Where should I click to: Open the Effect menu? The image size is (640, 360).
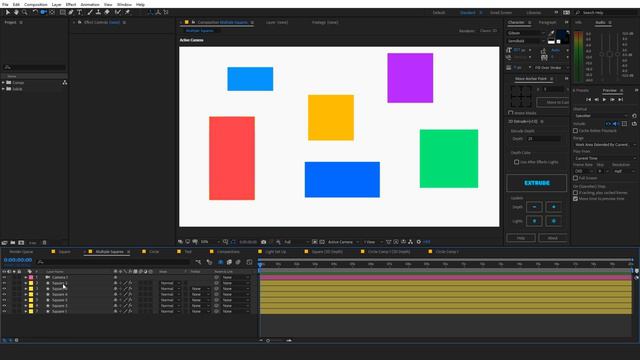point(71,4)
